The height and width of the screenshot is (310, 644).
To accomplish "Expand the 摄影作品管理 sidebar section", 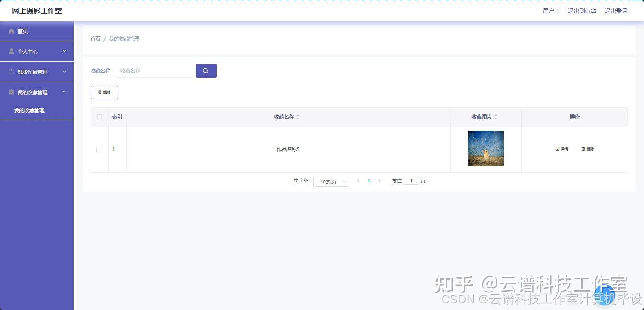I will pos(37,72).
